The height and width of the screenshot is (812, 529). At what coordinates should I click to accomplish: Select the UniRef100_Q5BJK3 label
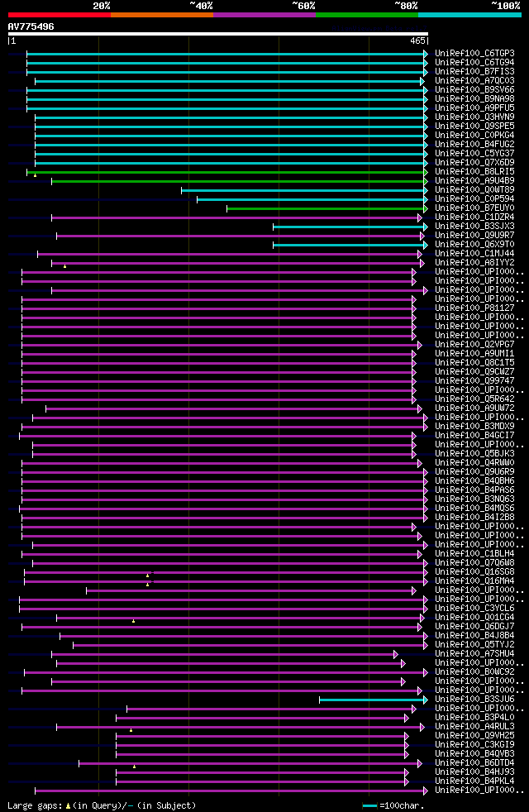(474, 454)
